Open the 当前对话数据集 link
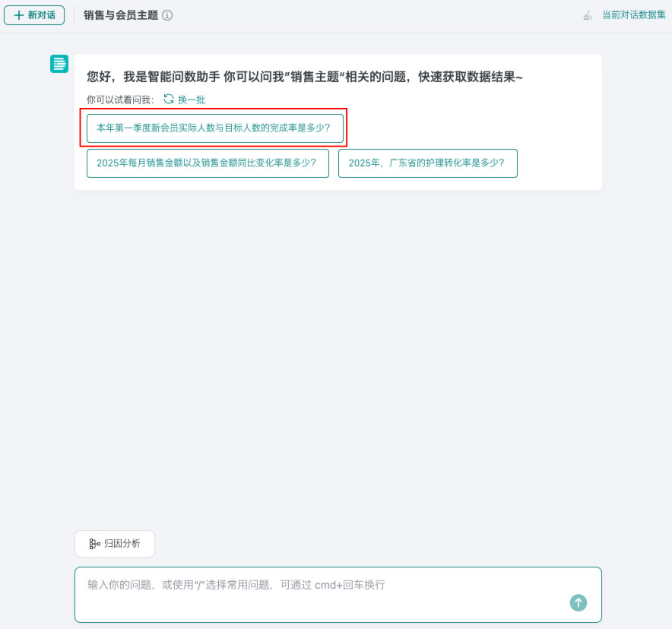Viewport: 672px width, 629px height. point(634,15)
